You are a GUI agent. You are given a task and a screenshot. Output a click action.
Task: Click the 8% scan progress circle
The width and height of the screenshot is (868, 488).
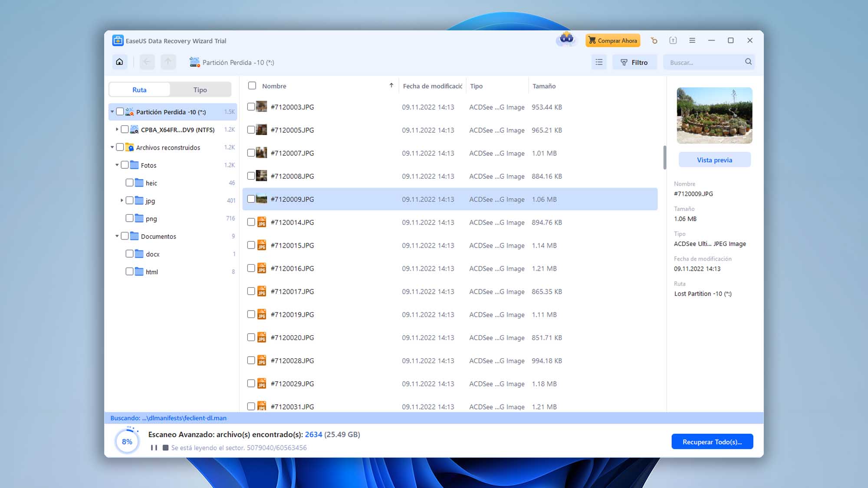point(127,441)
